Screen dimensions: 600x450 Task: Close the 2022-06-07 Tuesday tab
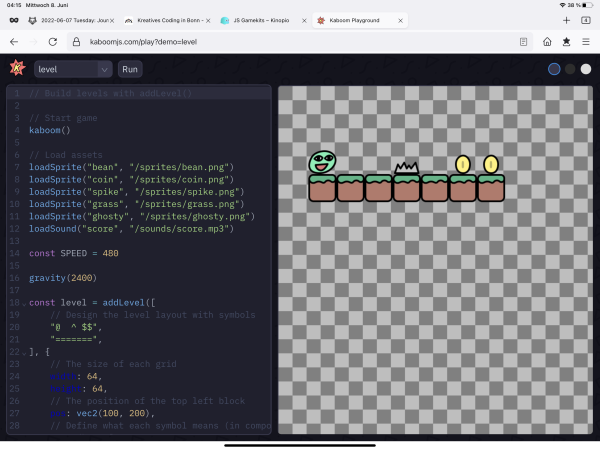click(x=112, y=21)
